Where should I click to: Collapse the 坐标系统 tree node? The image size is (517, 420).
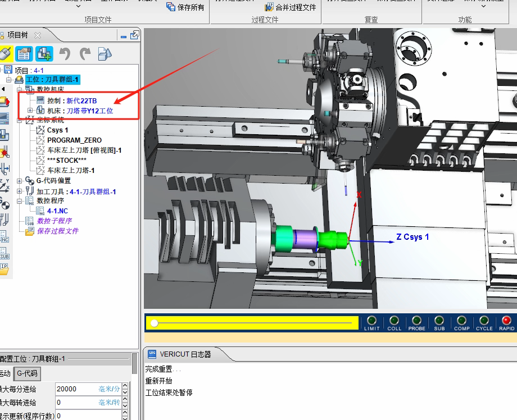pyautogui.click(x=20, y=120)
